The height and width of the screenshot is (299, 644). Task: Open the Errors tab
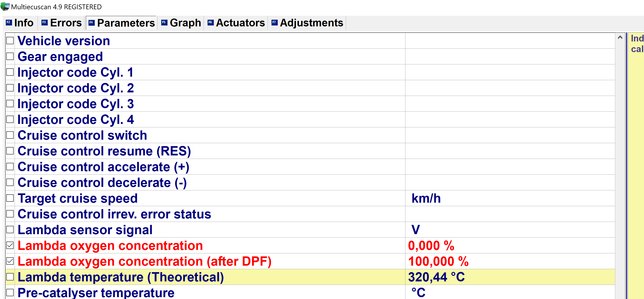66,23
